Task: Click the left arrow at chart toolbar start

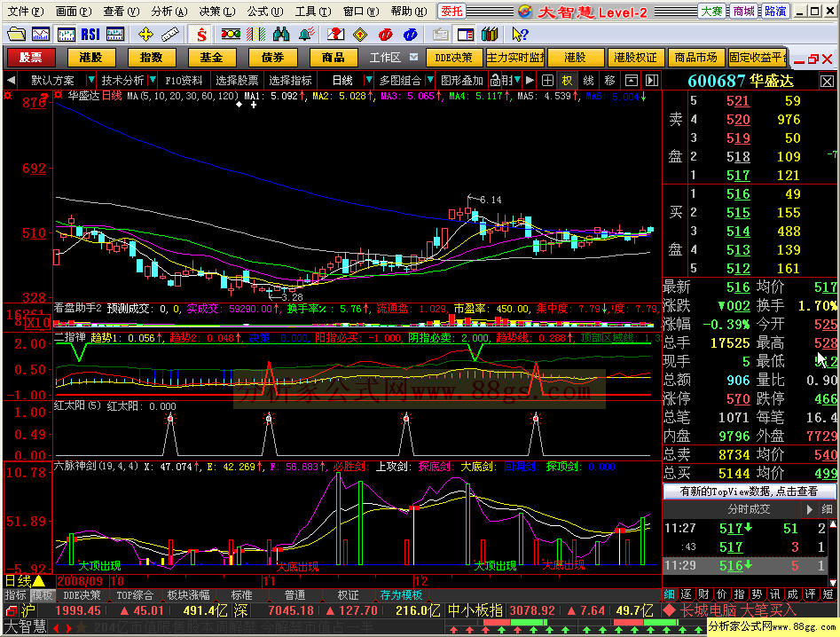Action: click(11, 81)
